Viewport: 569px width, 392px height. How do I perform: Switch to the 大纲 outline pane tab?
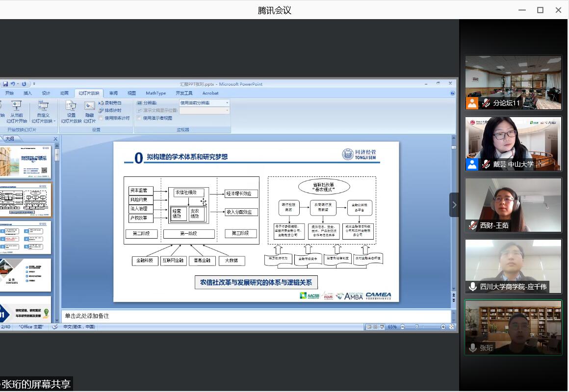10,139
